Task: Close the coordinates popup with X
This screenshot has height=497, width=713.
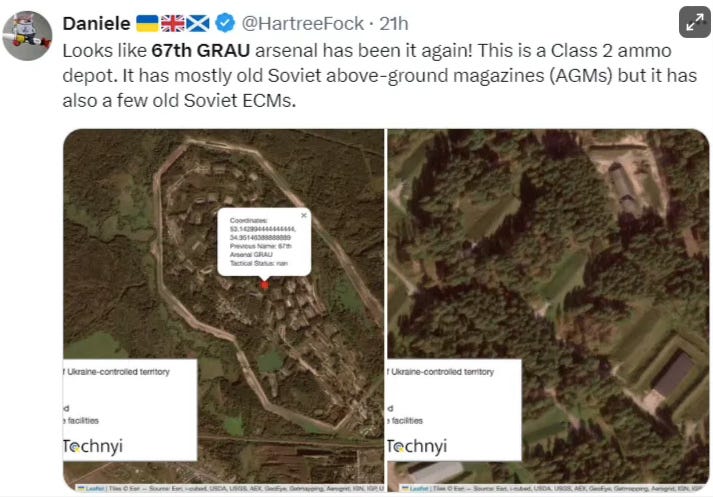Action: (304, 215)
